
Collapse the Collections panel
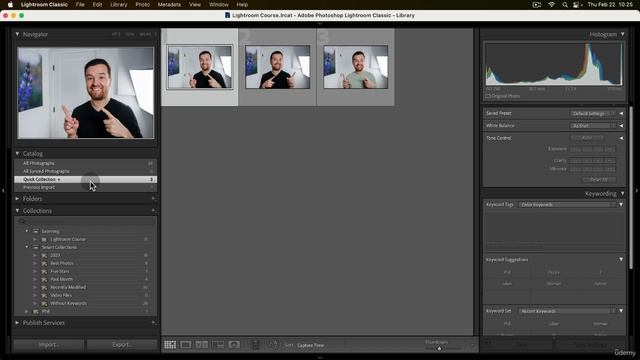click(17, 211)
